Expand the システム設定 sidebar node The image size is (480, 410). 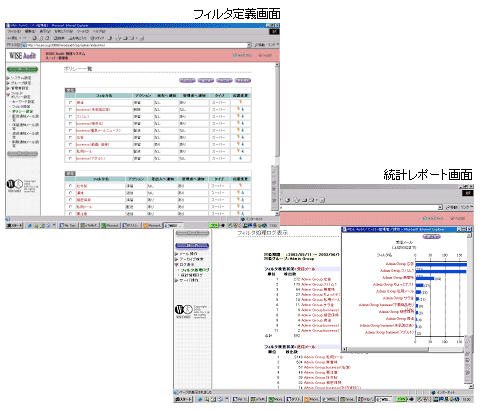pos(8,78)
